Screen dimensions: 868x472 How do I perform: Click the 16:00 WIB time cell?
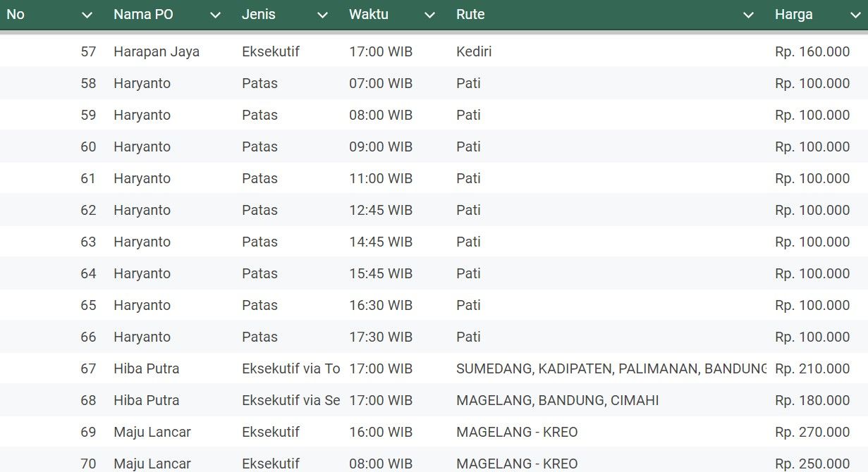pyautogui.click(x=381, y=432)
